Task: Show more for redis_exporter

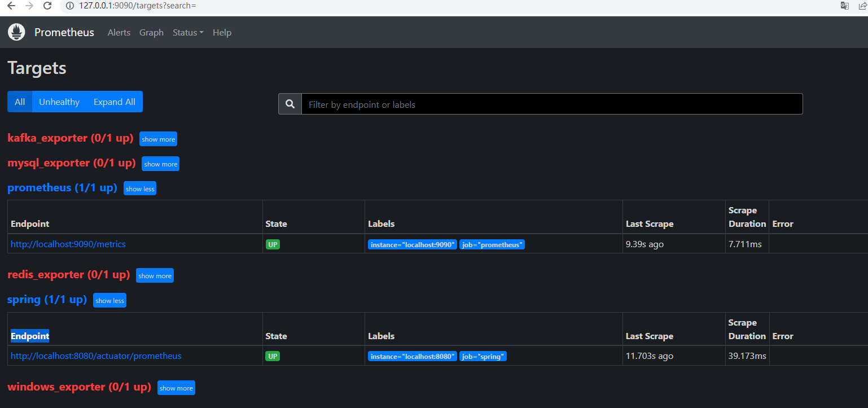Action: pyautogui.click(x=155, y=275)
